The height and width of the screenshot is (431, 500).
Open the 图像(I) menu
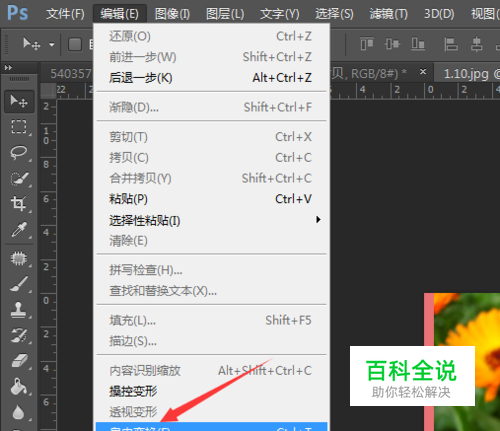[x=172, y=14]
